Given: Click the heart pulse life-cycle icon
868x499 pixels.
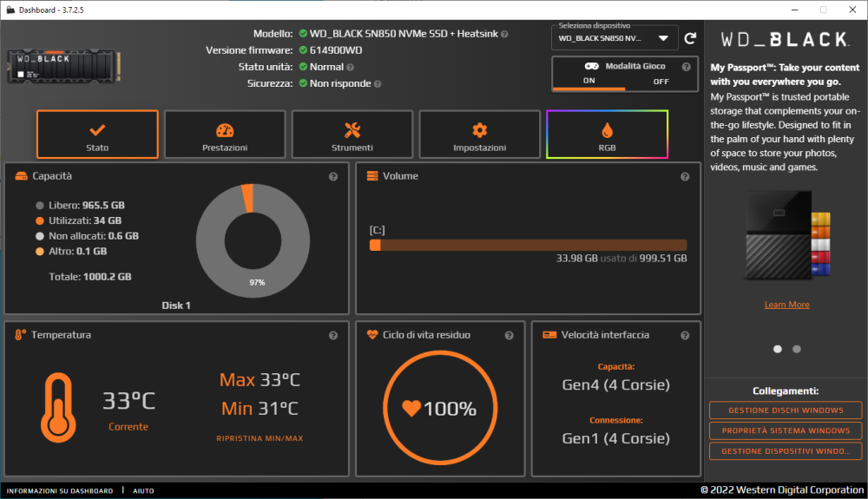Looking at the screenshot, I should coord(372,335).
